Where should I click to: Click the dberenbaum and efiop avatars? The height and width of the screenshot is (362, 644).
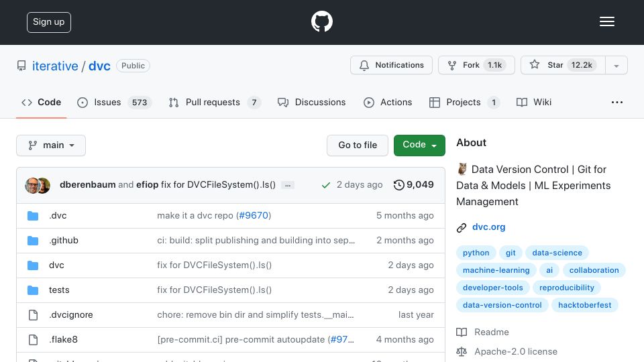point(38,186)
